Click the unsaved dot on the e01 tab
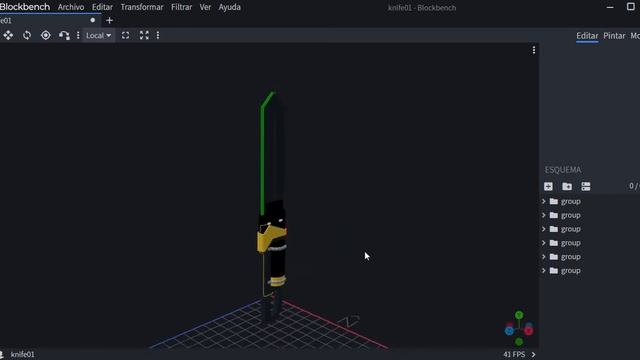640x360 pixels. click(93, 20)
